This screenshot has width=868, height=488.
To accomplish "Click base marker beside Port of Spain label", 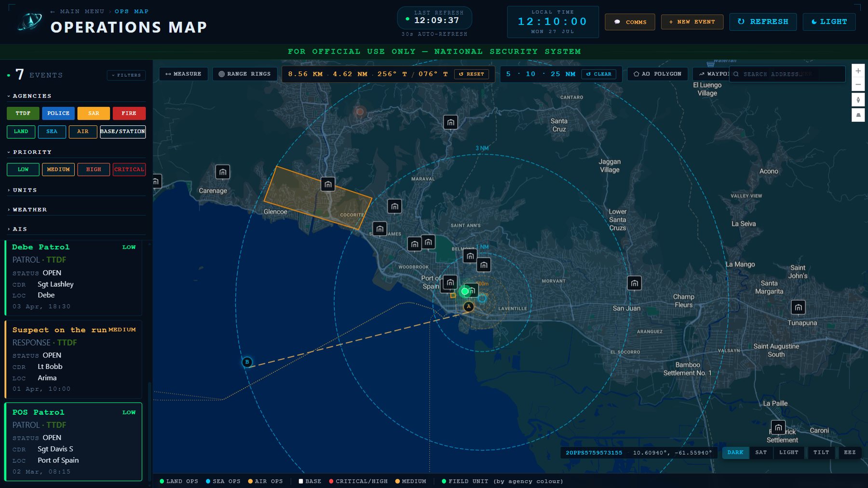I will (450, 283).
